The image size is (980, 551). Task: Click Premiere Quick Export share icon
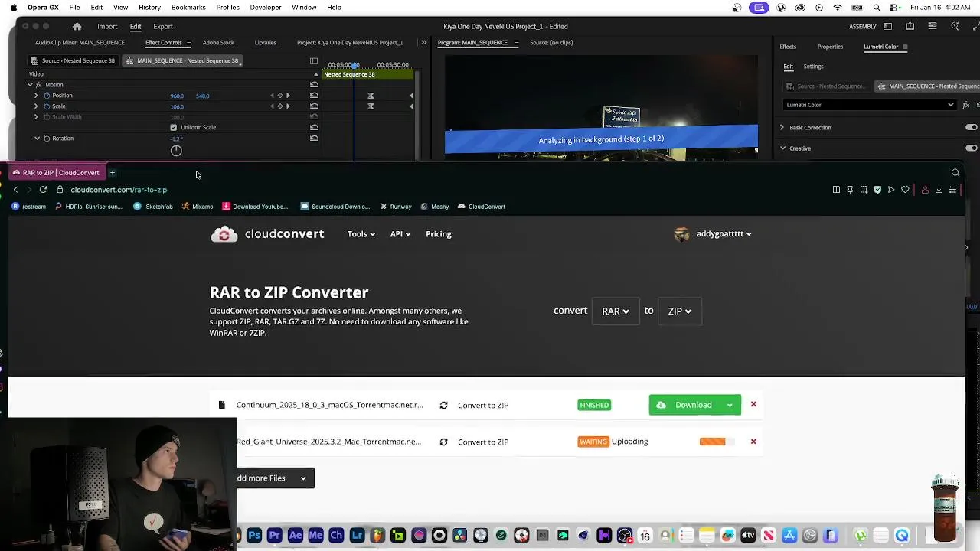point(910,26)
